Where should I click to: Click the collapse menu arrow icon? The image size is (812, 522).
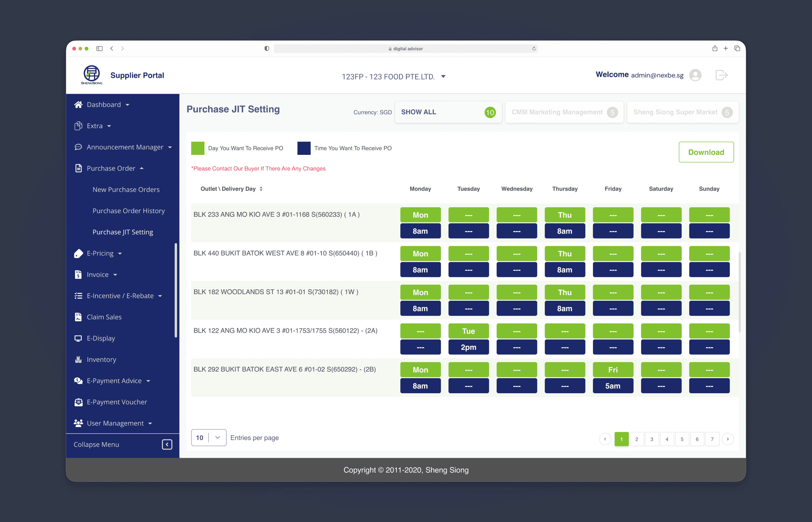(x=167, y=444)
